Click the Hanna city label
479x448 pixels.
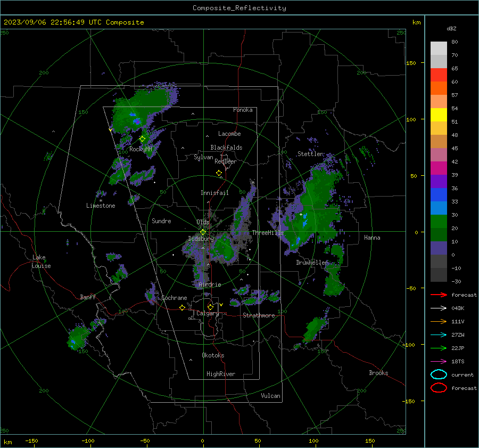(372, 238)
